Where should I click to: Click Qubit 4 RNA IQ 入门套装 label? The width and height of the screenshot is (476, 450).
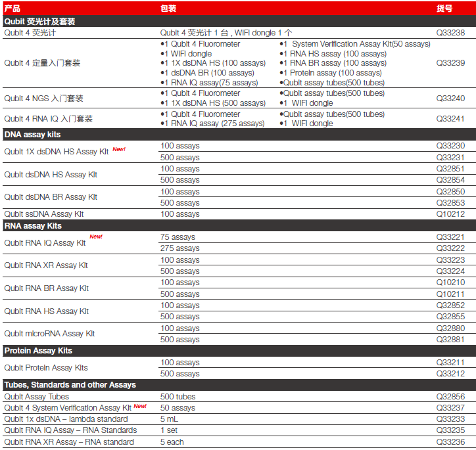tap(48, 118)
